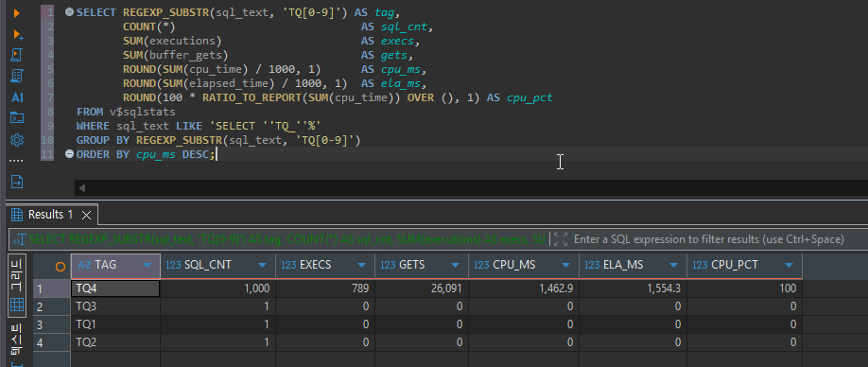Collapse the ORDER BY block at line 11

pyautogui.click(x=69, y=154)
